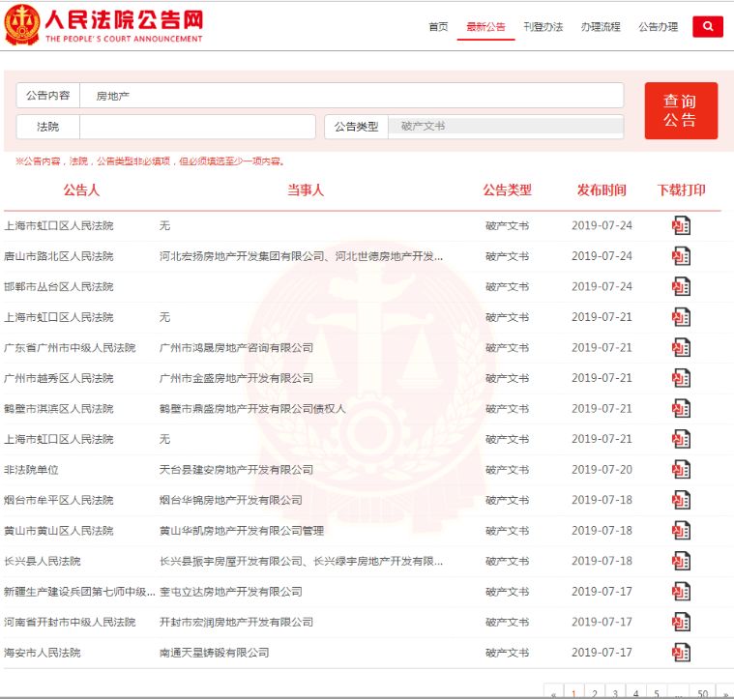Screen dimensions: 734x700
Task: Open PDF icon for 烟台华锦房地产开发有限公司
Action: pyautogui.click(x=682, y=501)
